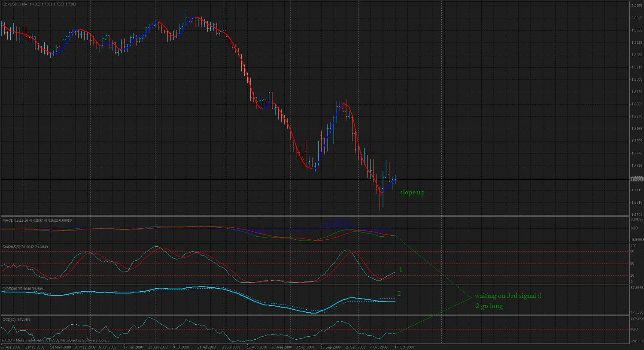This screenshot has height=350, width=644.
Task: Click the 1.9835 price scale value
Action: [x=636, y=30]
